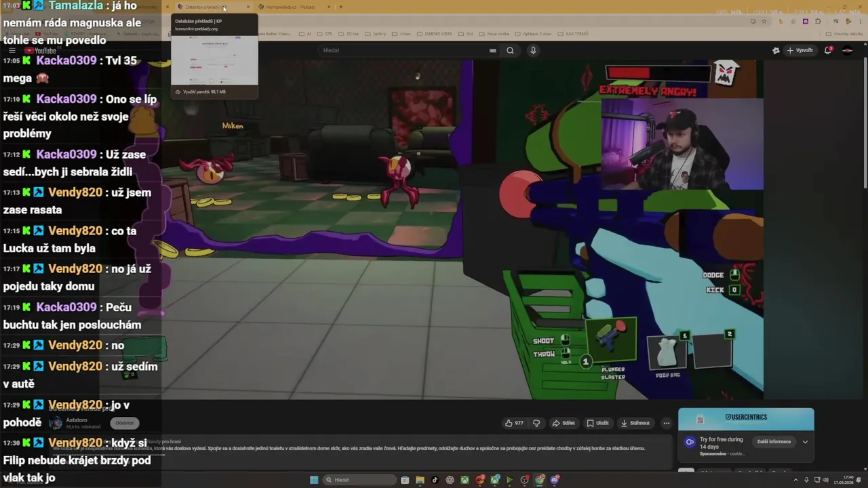Open the DTF bookmarks folder
868x488 pixels.
[x=325, y=34]
